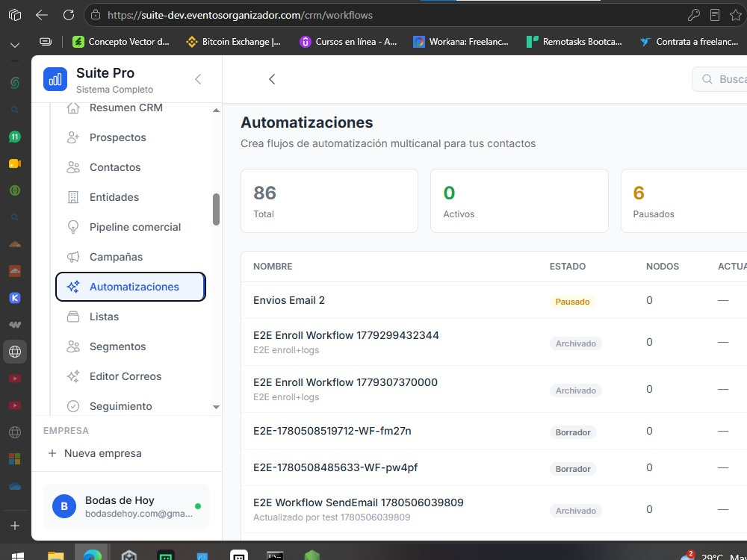Expand the vertical tabs down chevron
This screenshot has width=747, height=560.
point(15,46)
